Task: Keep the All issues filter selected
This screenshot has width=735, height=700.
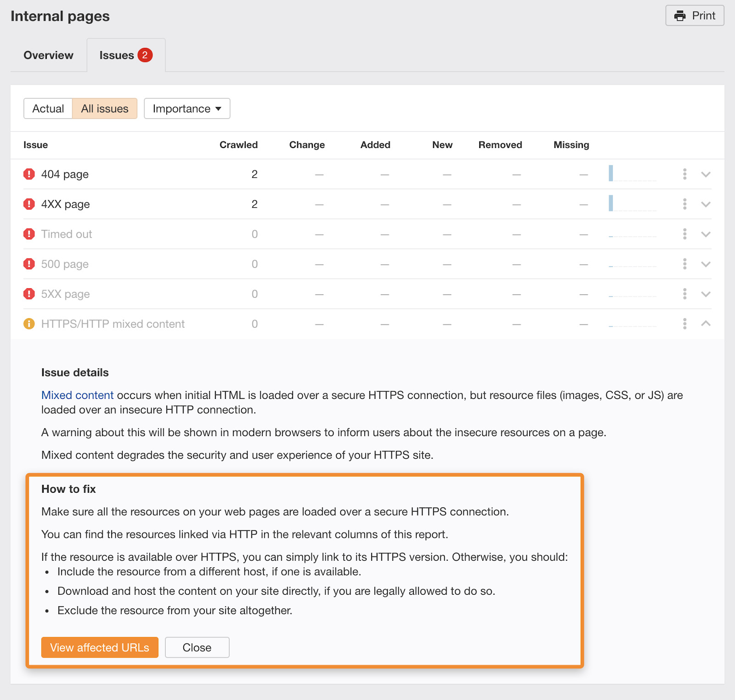Action: coord(104,108)
